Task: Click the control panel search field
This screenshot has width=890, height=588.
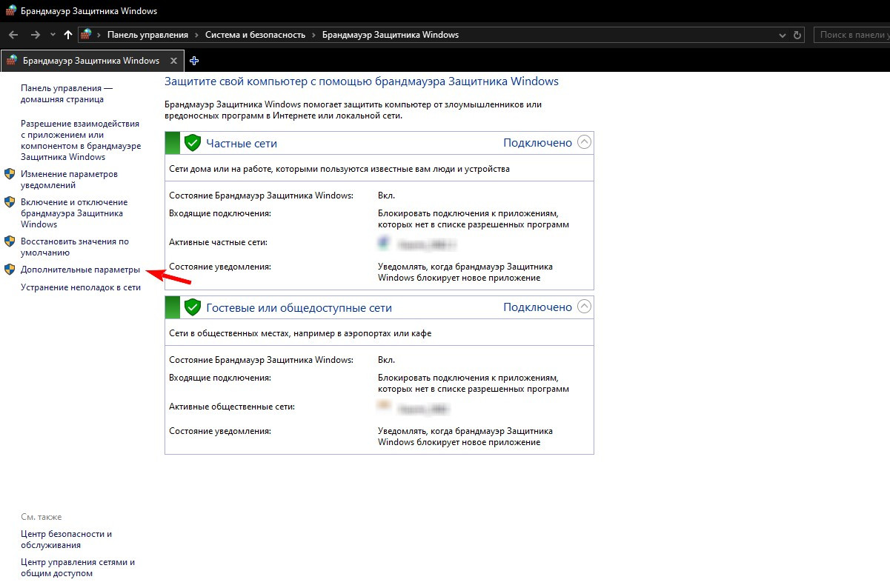Action: click(x=852, y=35)
